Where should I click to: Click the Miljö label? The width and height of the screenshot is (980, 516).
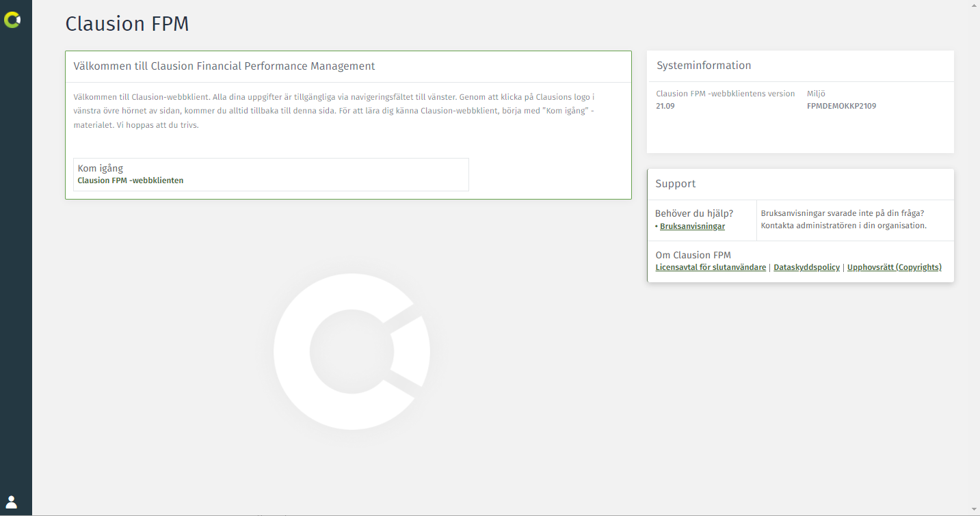816,94
